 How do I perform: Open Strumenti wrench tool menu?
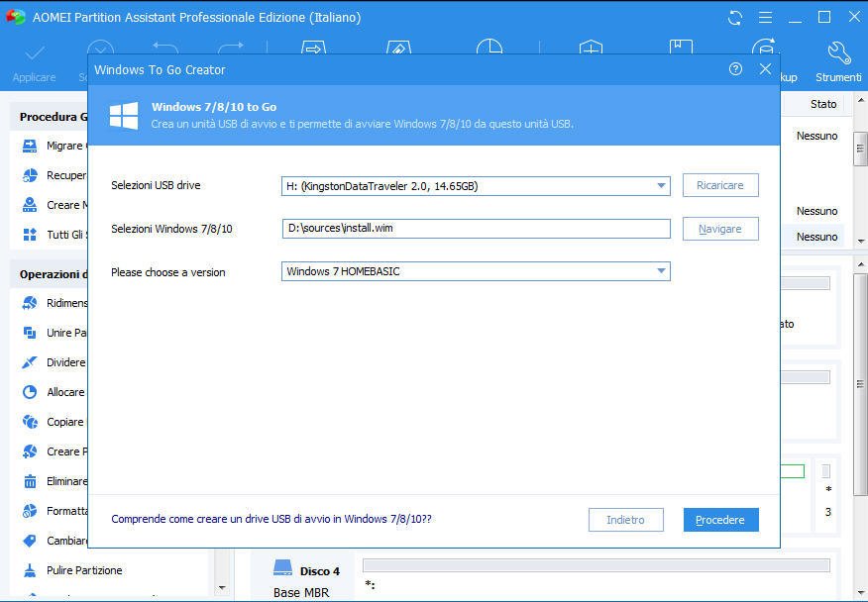[x=838, y=53]
